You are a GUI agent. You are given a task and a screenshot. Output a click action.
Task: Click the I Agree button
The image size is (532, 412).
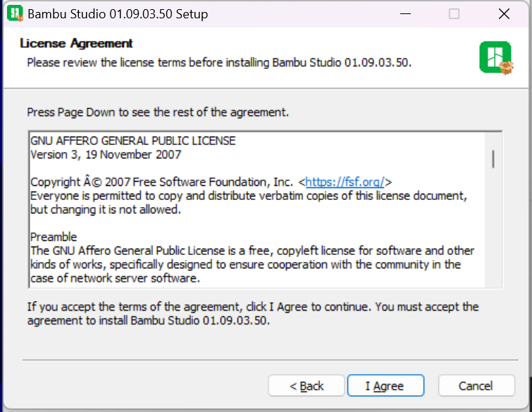pos(385,385)
